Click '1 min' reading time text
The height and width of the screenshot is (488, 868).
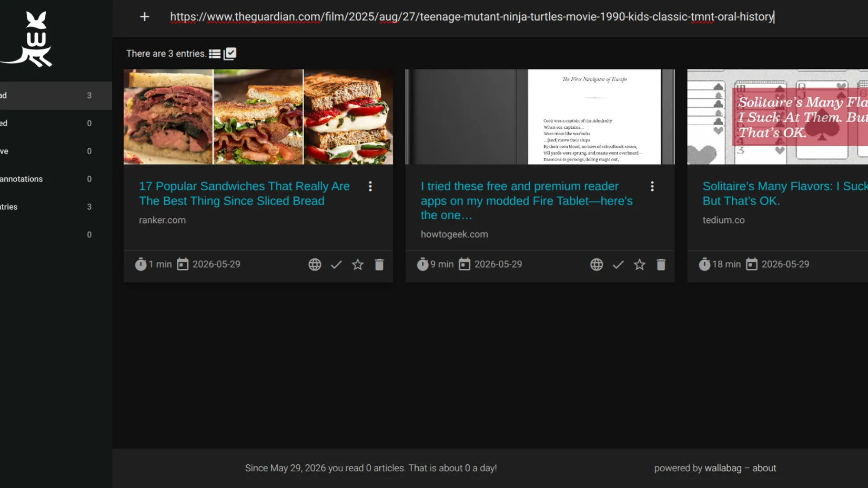[160, 265]
